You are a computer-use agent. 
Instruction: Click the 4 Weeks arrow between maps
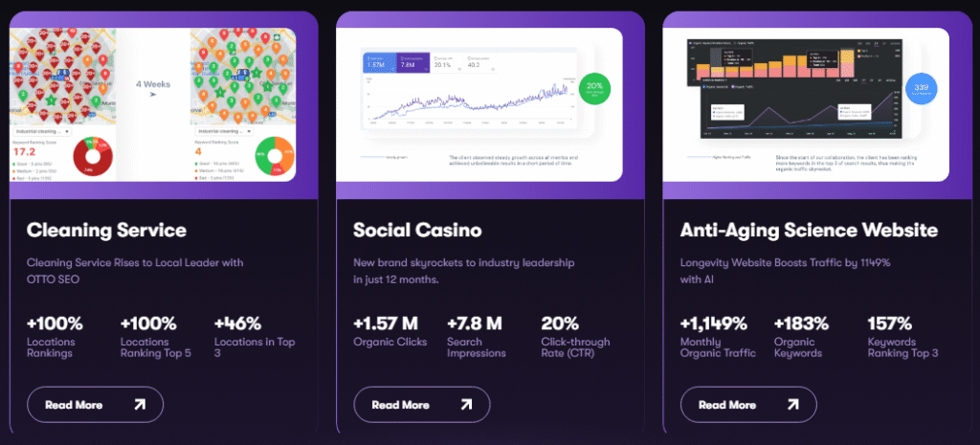(x=152, y=96)
